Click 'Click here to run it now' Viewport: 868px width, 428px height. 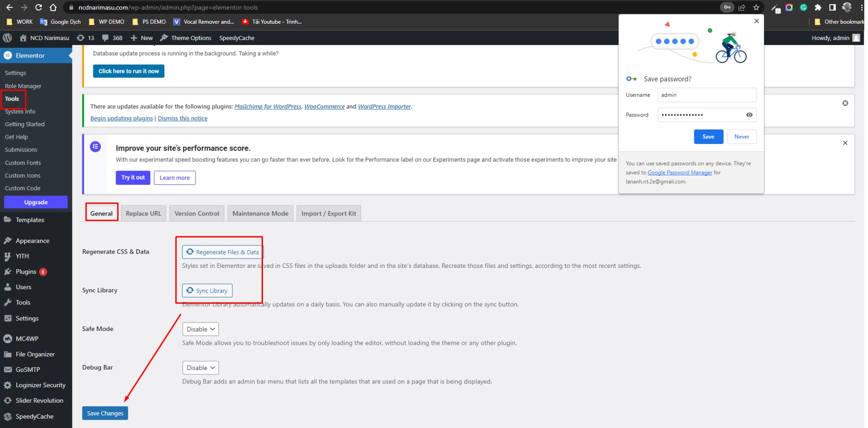[129, 71]
